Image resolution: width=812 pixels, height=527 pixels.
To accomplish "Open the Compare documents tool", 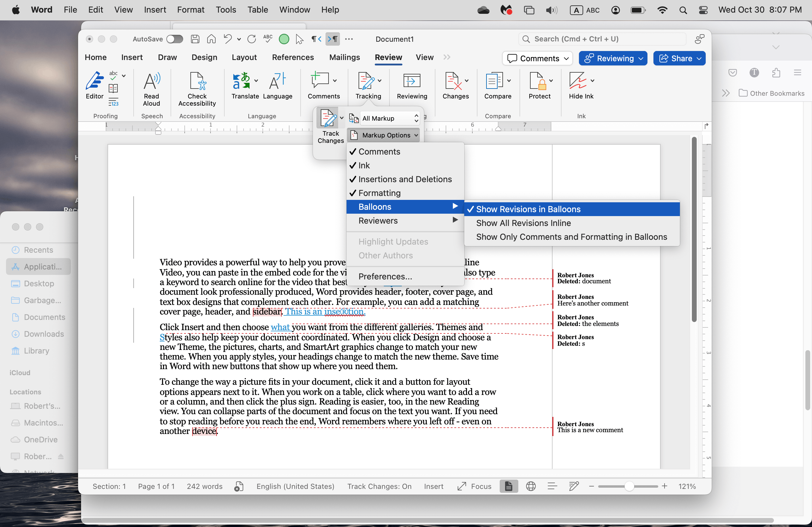I will click(x=494, y=81).
